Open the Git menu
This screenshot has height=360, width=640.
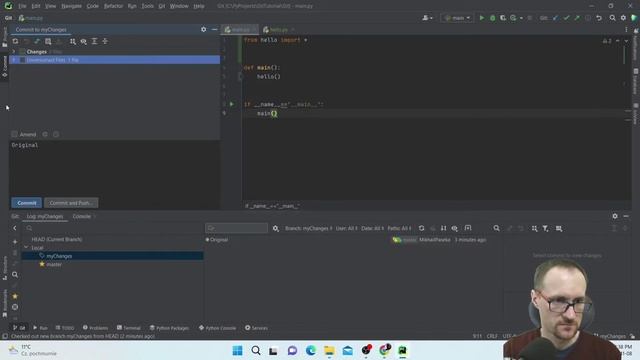tap(162, 6)
